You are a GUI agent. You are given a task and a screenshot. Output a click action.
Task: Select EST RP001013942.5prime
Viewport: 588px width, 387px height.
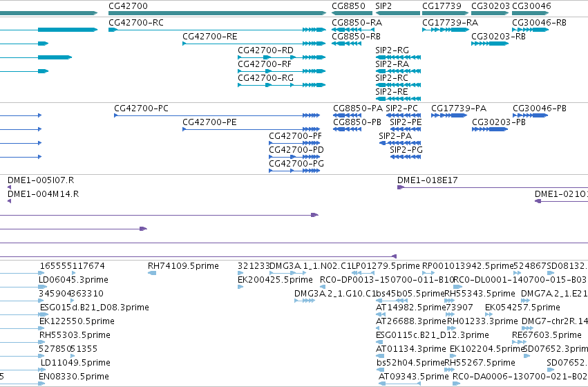428,273
